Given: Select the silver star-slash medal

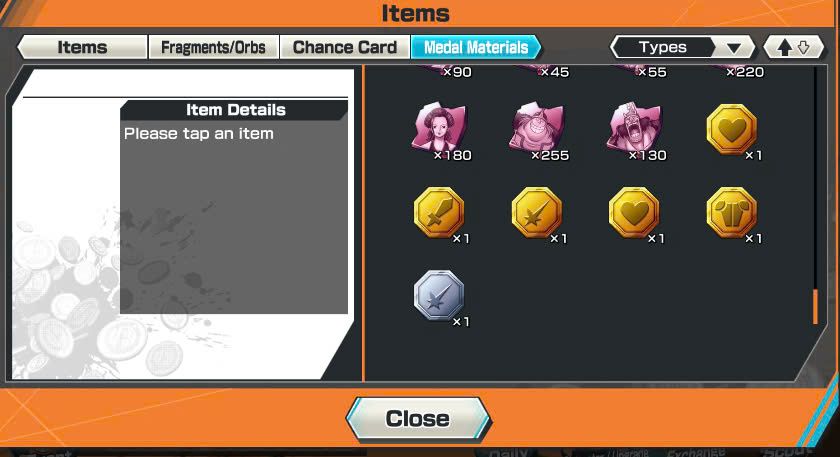Looking at the screenshot, I should tap(439, 296).
